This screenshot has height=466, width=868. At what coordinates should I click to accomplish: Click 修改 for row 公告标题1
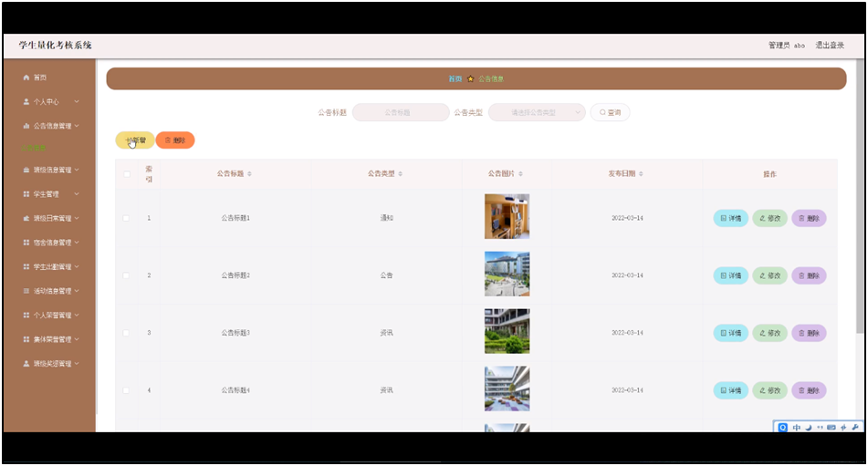pyautogui.click(x=770, y=218)
